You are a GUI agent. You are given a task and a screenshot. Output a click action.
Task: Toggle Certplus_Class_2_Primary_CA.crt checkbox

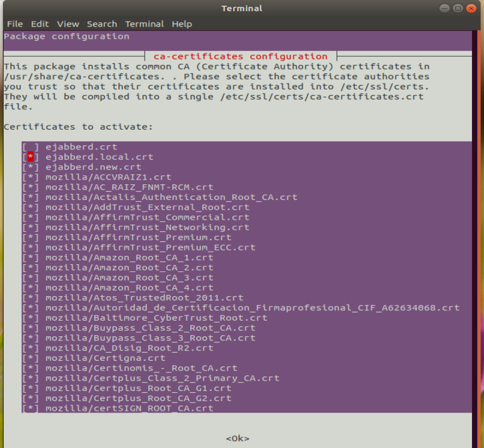[31, 378]
